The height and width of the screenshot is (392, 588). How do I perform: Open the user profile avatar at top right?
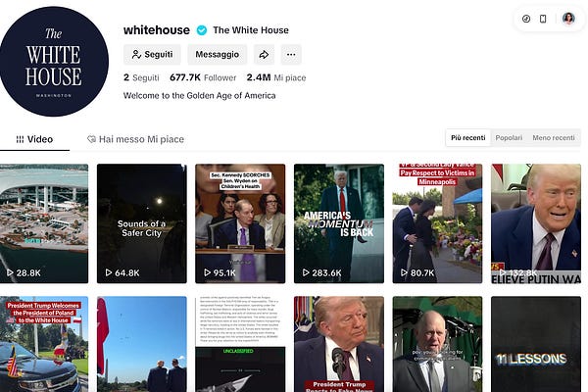(568, 19)
